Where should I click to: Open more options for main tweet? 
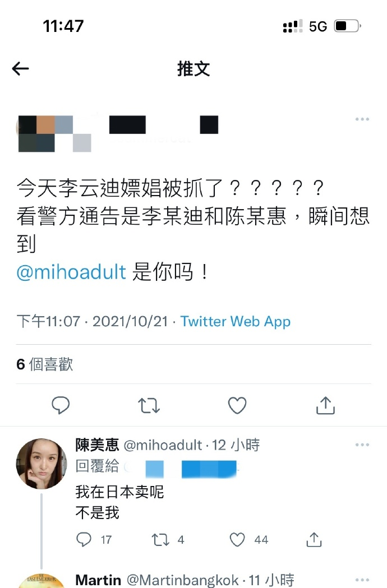tap(362, 119)
